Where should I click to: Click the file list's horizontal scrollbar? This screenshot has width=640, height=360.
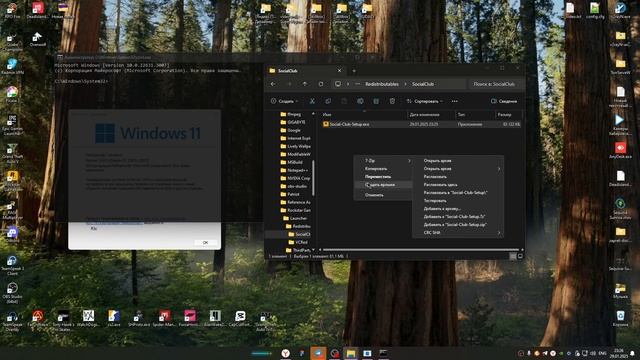pos(420,250)
